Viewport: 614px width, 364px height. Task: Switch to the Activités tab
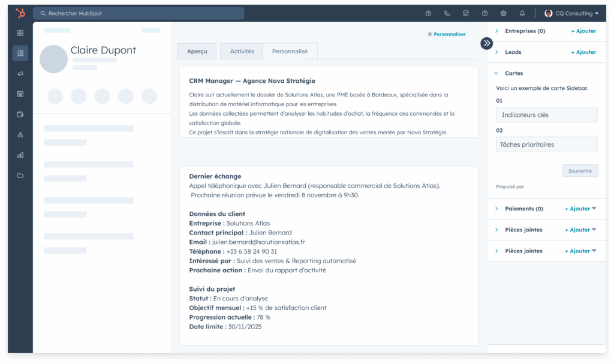(242, 52)
